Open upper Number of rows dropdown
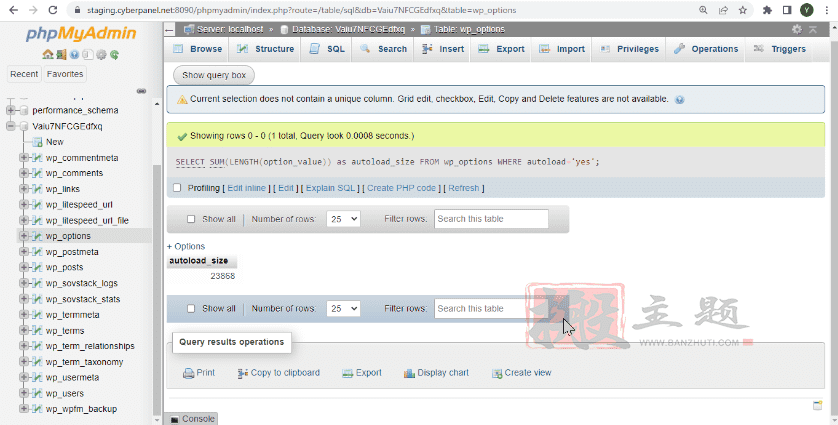 tap(343, 219)
